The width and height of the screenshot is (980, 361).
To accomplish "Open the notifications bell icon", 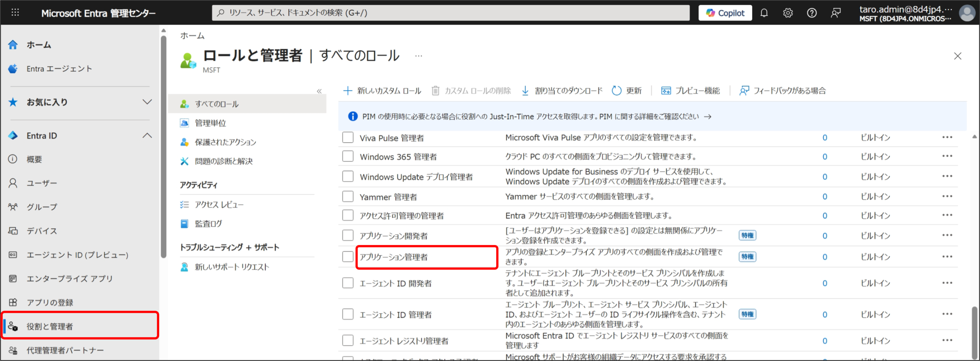I will coord(764,13).
